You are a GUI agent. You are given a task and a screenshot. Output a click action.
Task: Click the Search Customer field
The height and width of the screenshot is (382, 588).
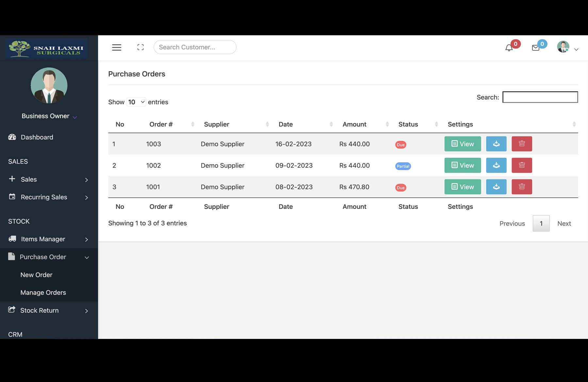[195, 47]
